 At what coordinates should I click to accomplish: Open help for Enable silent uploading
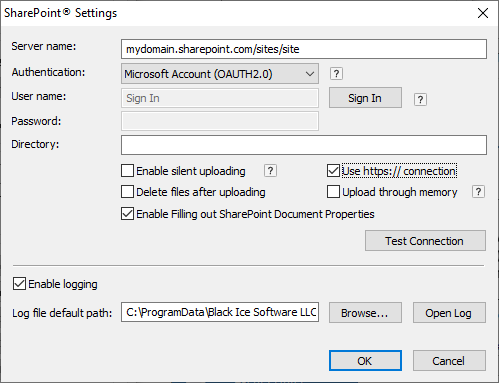coord(270,171)
